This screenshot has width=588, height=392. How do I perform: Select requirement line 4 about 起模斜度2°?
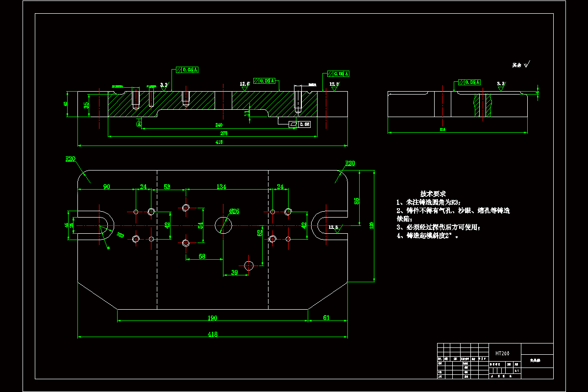[428, 236]
